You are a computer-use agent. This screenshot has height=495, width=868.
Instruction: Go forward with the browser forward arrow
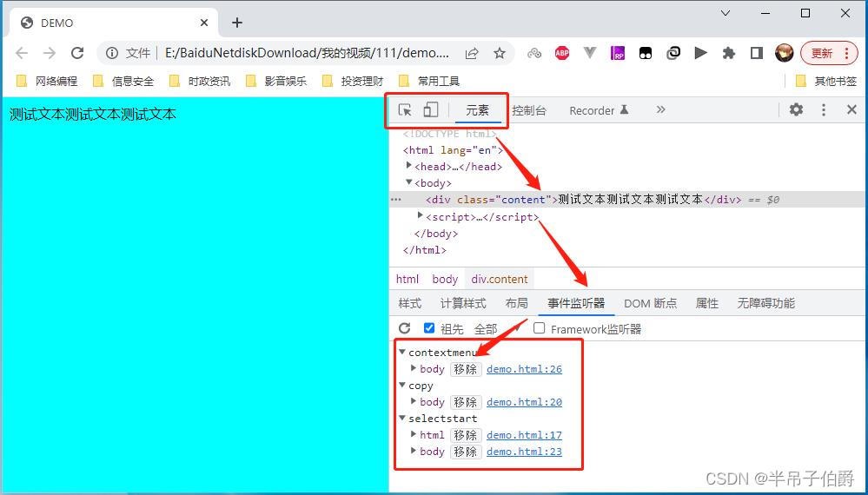click(50, 53)
